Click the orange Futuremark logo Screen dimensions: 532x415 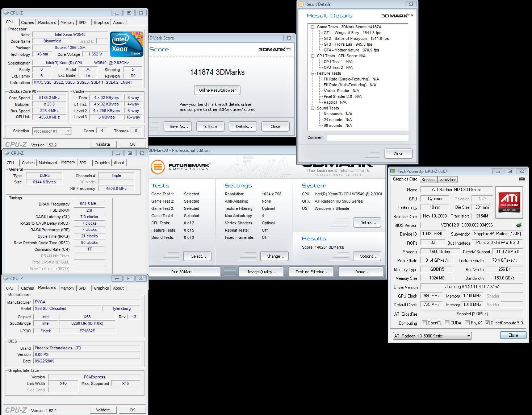[x=158, y=167]
